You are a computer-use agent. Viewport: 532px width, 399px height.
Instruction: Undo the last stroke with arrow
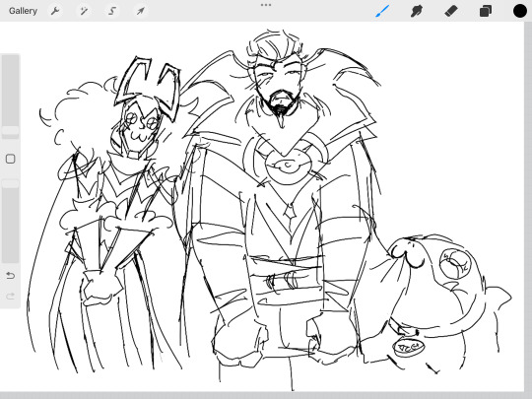[x=11, y=275]
